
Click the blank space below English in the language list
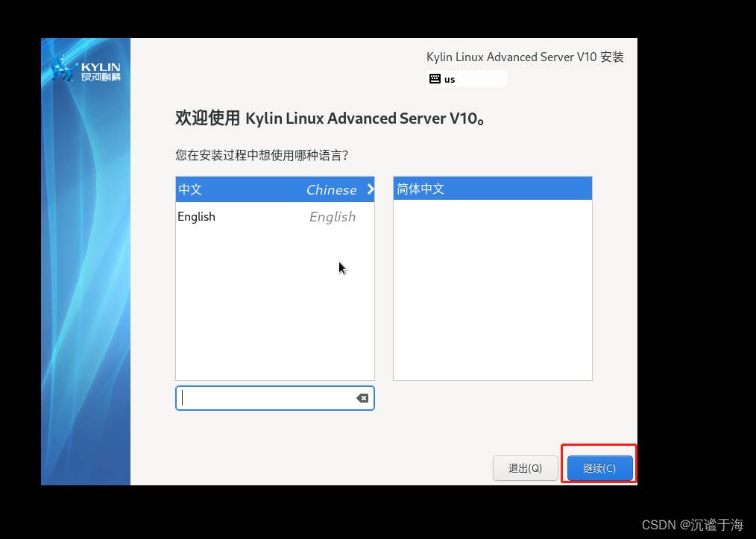[275, 305]
